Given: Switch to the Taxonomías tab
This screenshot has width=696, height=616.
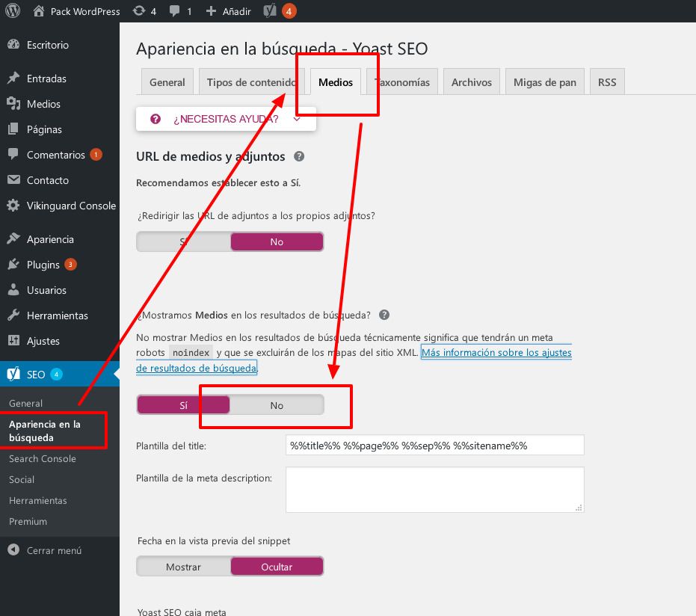Looking at the screenshot, I should tap(402, 82).
